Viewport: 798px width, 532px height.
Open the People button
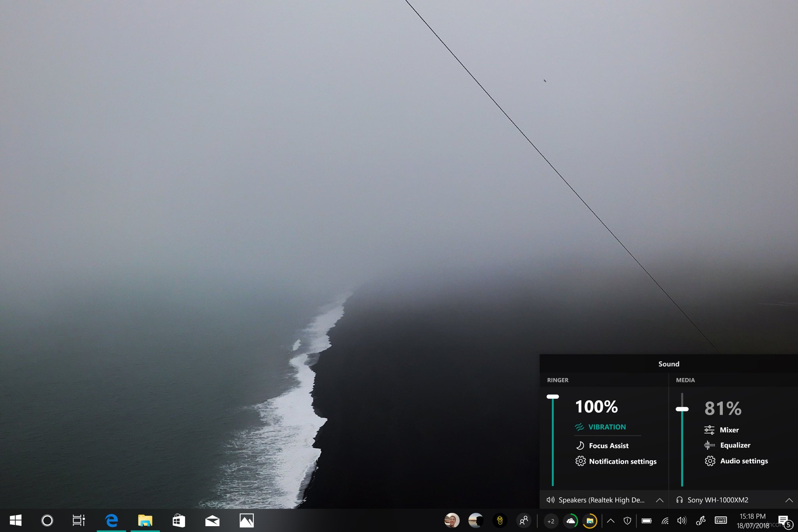[524, 520]
